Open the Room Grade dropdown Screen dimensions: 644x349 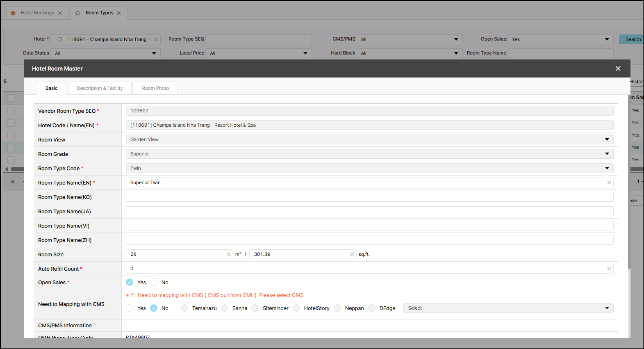pos(607,154)
